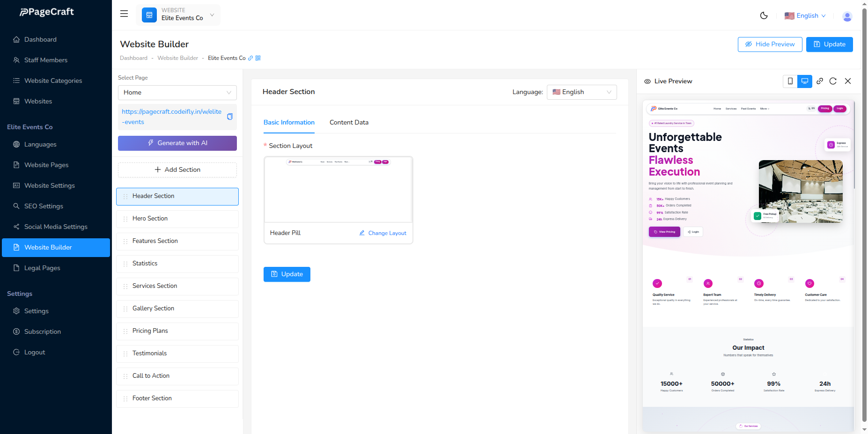
Task: Open the user profile avatar
Action: [x=847, y=16]
